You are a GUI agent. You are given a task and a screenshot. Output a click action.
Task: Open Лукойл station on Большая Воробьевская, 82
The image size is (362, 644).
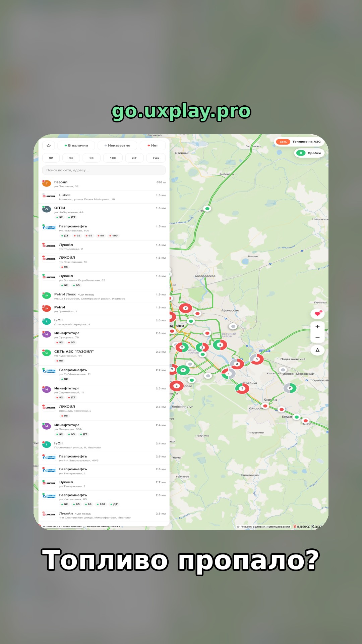(x=104, y=281)
